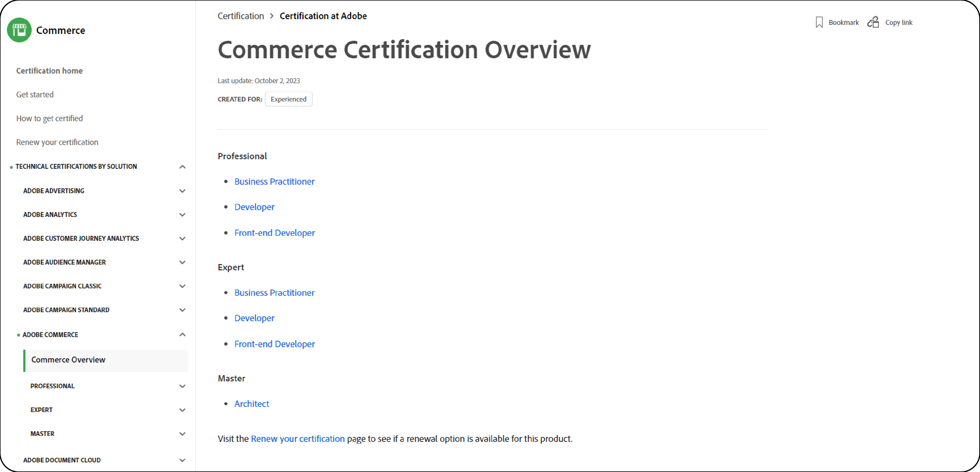The image size is (980, 472).
Task: Open Master Architect link
Action: click(252, 404)
